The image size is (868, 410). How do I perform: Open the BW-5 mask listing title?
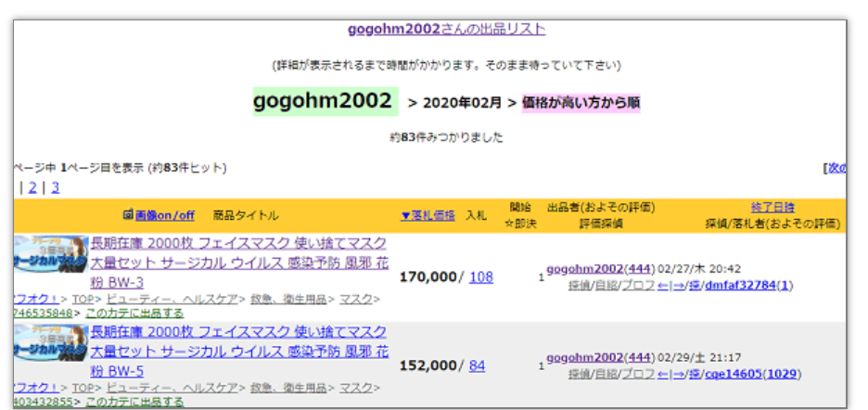[239, 352]
